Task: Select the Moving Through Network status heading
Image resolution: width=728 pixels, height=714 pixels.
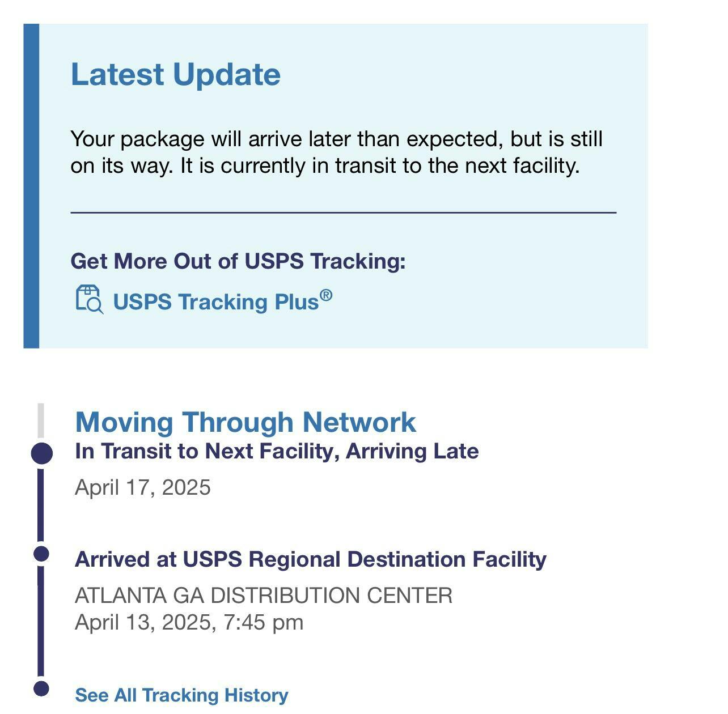Action: coord(246,422)
